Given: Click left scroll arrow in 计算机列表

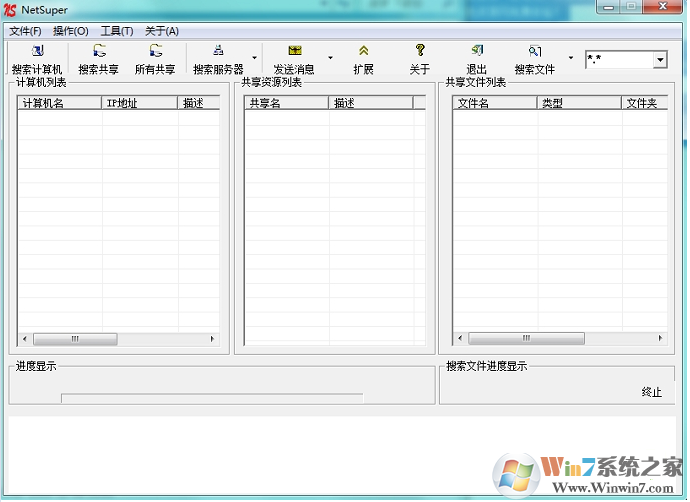Looking at the screenshot, I should (25, 339).
